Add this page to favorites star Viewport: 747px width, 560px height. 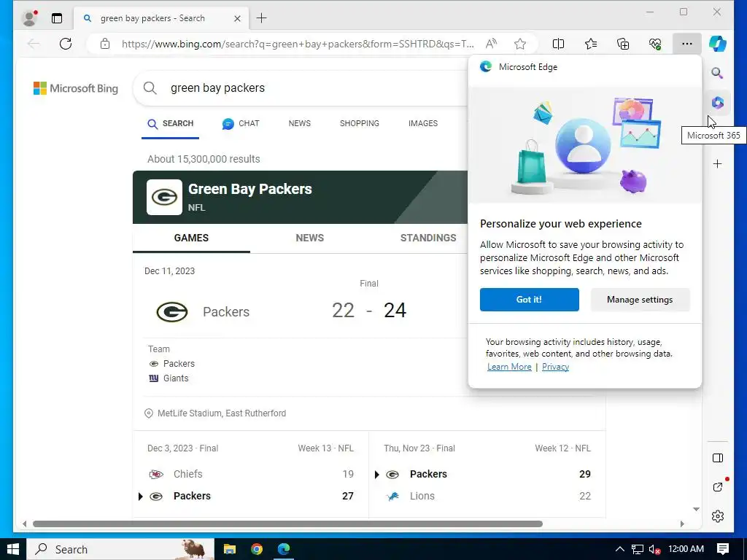point(520,44)
